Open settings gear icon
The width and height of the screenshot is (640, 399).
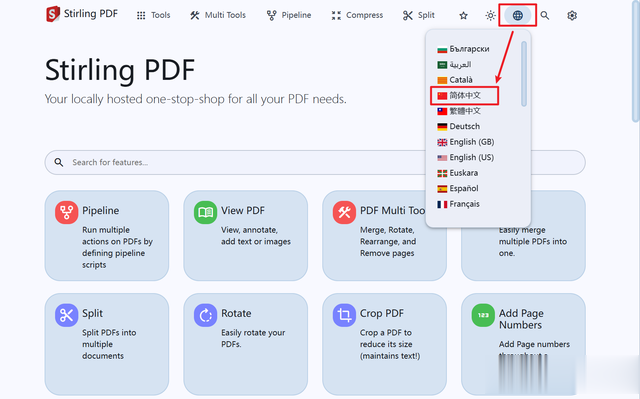(572, 16)
